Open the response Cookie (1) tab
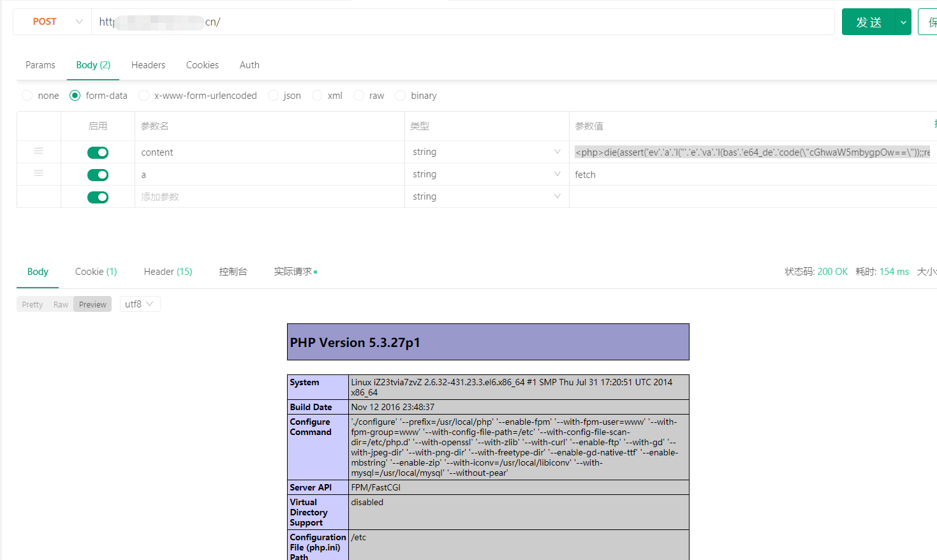The width and height of the screenshot is (937, 560). (x=96, y=272)
